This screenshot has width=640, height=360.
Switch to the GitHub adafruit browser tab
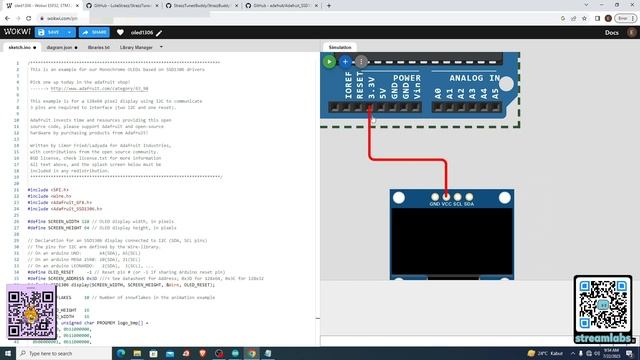(281, 6)
